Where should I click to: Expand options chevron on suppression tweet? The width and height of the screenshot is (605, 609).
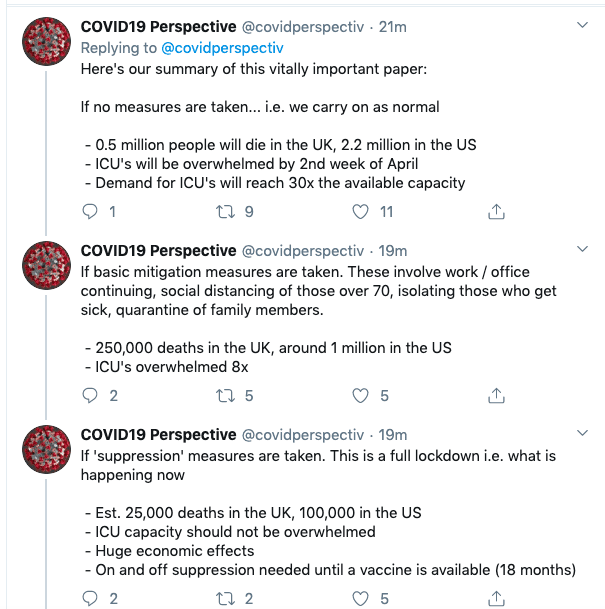[x=582, y=433]
